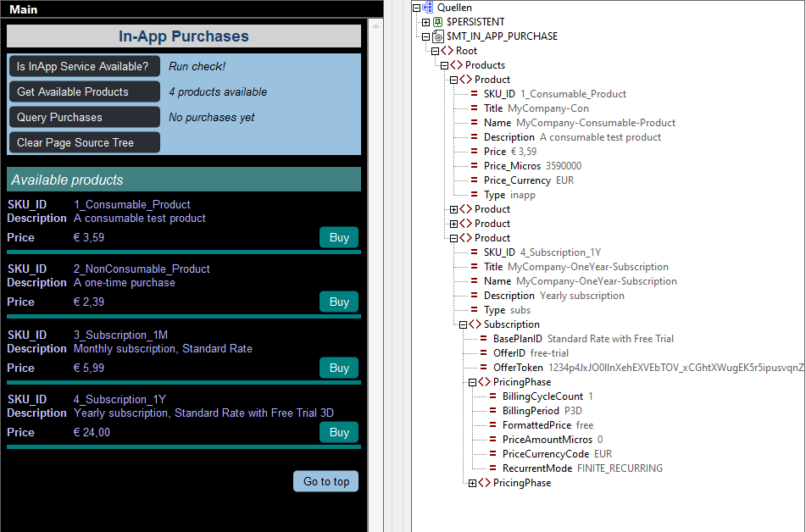This screenshot has width=806, height=532.
Task: Click the attribute icon next to Price_Micros
Action: (x=475, y=166)
